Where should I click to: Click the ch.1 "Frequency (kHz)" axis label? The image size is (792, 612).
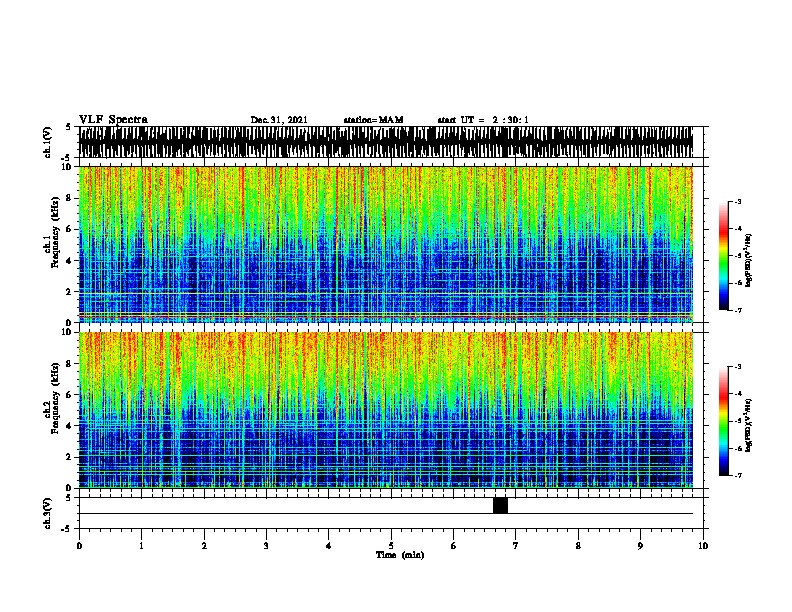pyautogui.click(x=55, y=233)
